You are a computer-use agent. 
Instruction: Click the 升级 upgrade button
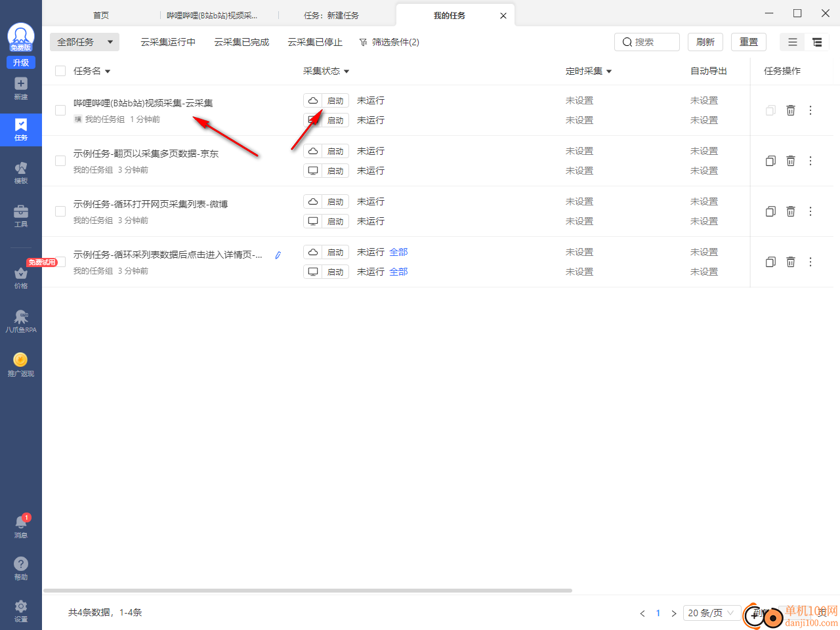click(x=21, y=62)
